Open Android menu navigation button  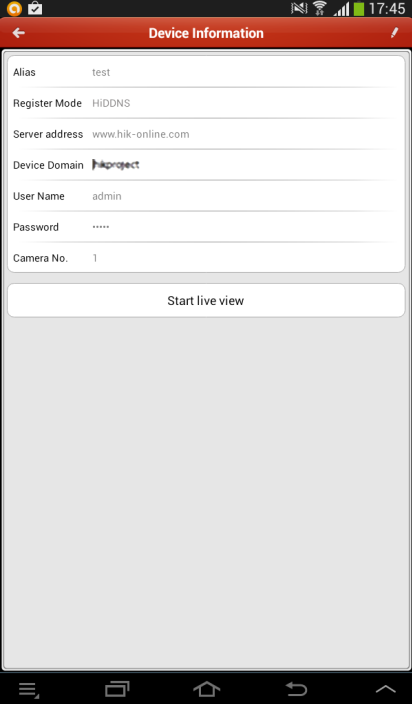point(29,689)
